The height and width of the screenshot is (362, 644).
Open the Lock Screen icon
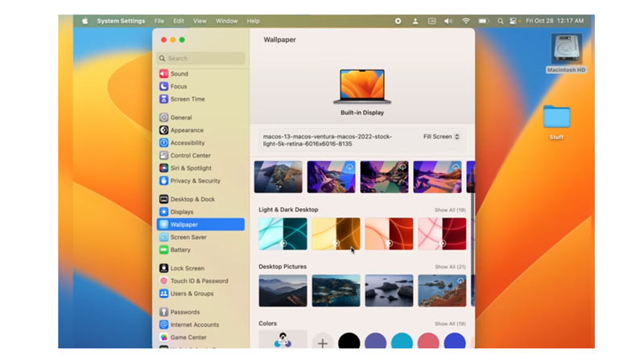pyautogui.click(x=163, y=268)
